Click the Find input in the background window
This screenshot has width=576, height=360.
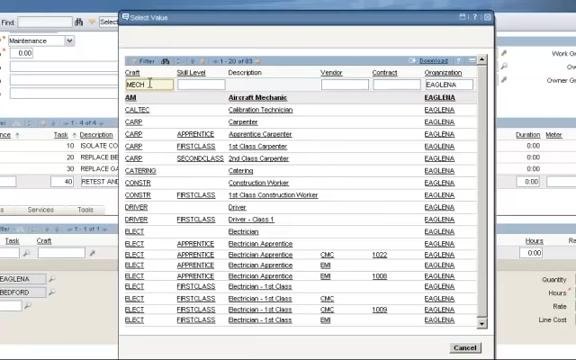coord(45,22)
